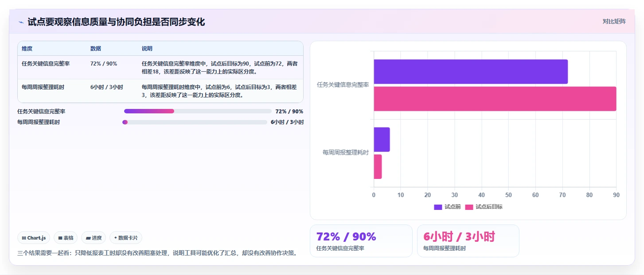
Task: Click the 每周周报整理耗时维度中 description cell
Action: 219,91
